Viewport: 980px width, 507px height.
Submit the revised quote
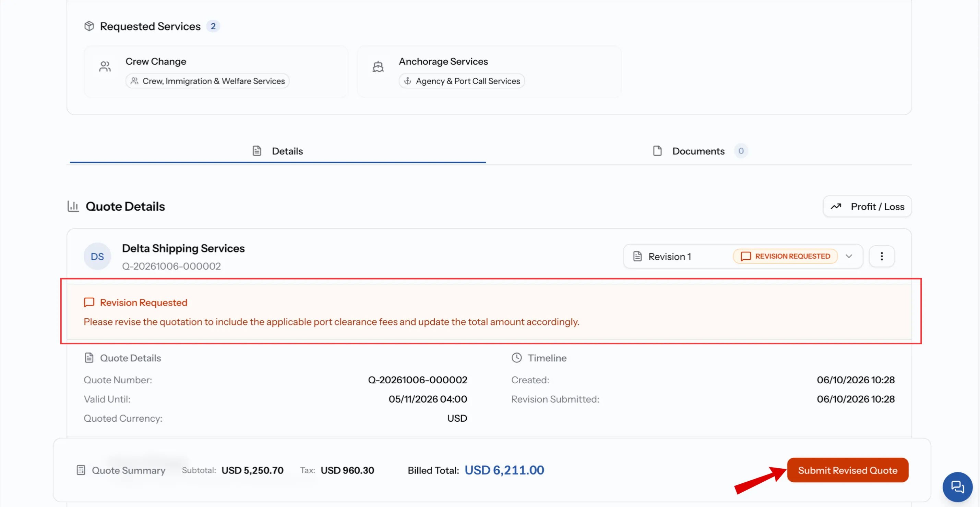848,470
